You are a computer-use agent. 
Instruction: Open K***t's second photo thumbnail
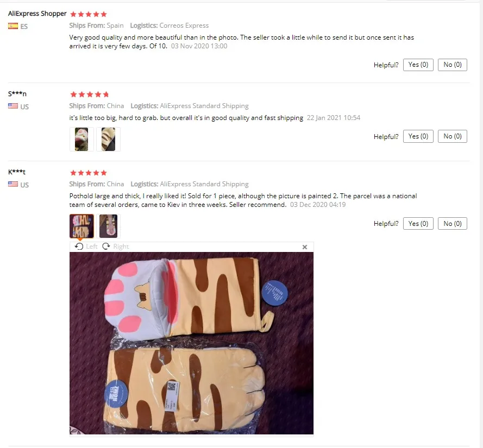108,226
